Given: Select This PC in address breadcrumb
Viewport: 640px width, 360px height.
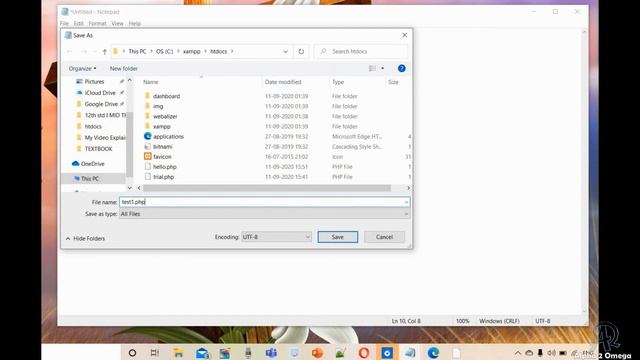Looking at the screenshot, I should (x=137, y=51).
